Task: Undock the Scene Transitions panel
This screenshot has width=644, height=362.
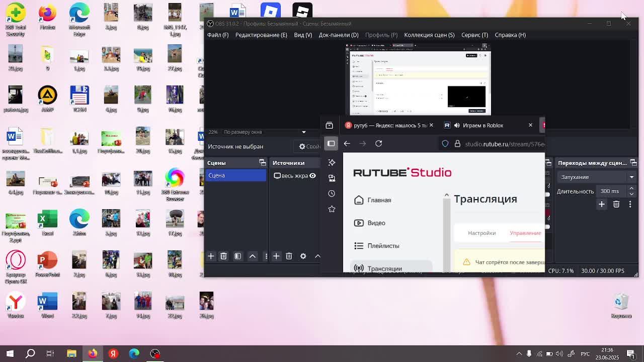Action: 633,163
